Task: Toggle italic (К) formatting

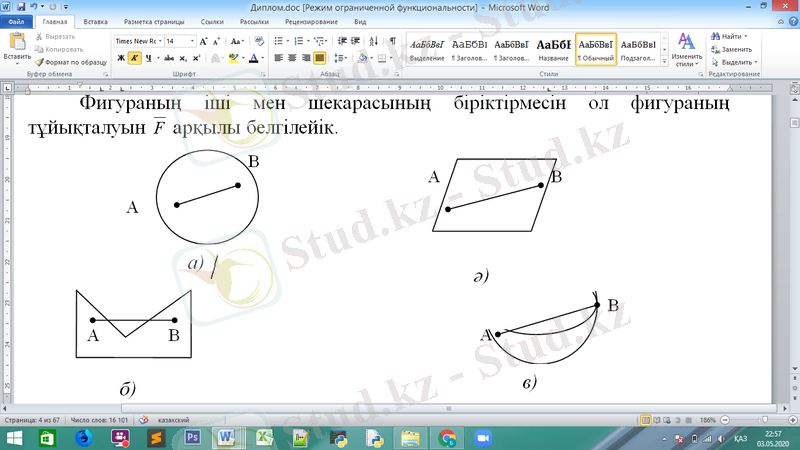Action: pyautogui.click(x=134, y=58)
